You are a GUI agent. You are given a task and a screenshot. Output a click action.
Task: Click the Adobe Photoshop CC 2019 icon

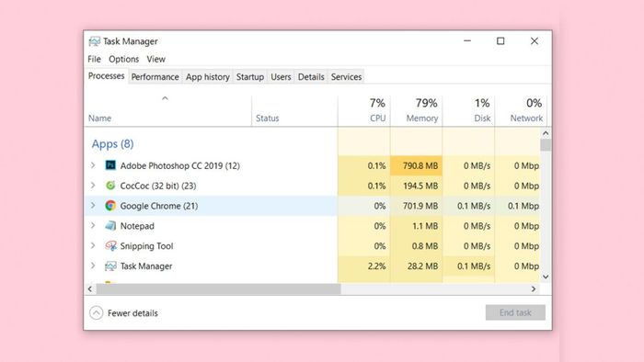tap(110, 165)
